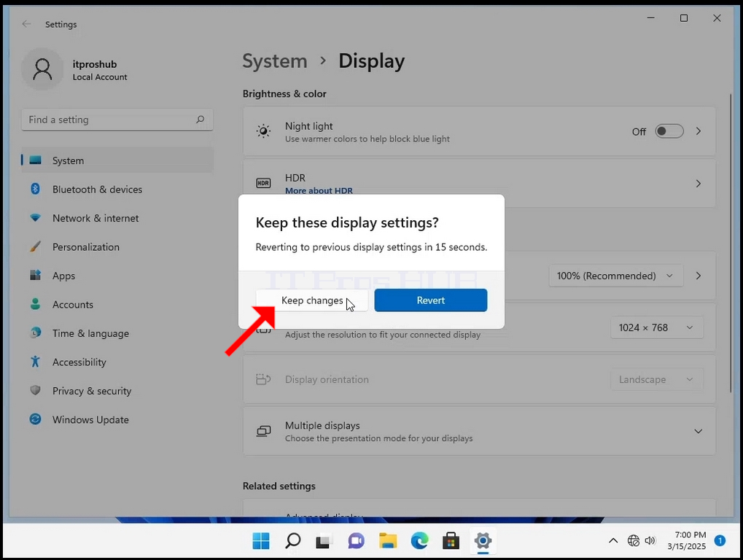Expand the Multiple displays section
The width and height of the screenshot is (743, 560).
699,431
